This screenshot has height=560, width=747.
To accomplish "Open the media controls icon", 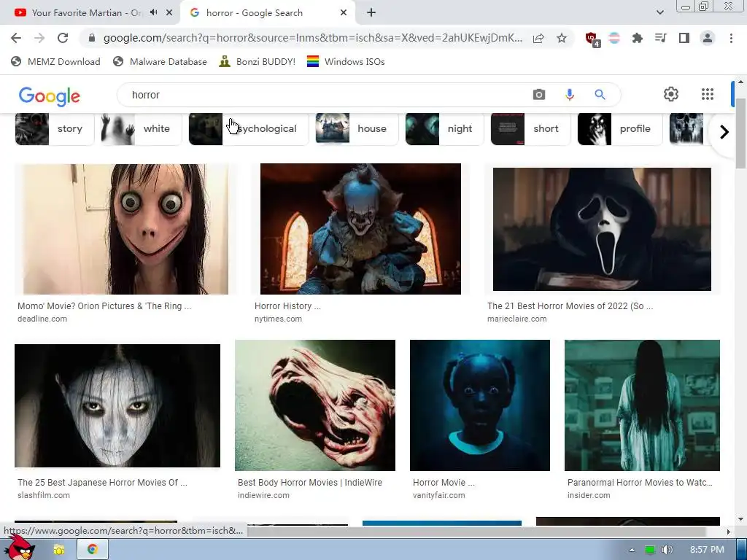I will click(x=660, y=38).
